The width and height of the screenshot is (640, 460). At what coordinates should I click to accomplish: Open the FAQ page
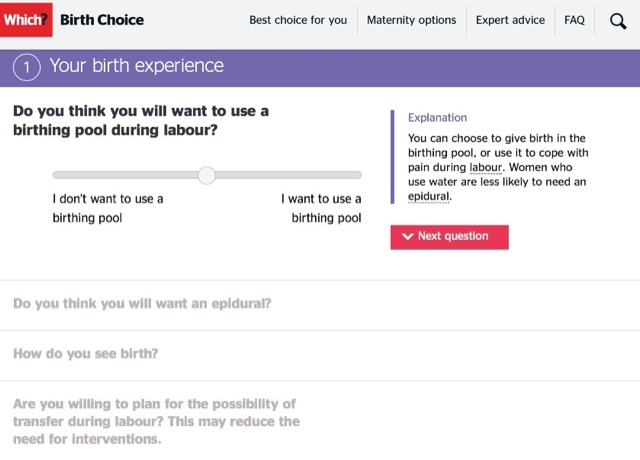(x=574, y=20)
